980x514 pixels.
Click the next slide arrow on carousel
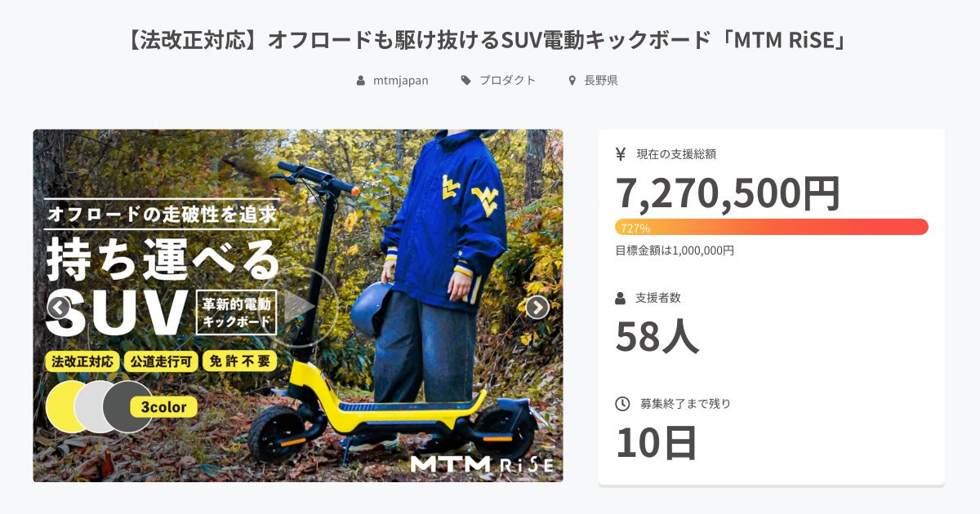[x=537, y=307]
